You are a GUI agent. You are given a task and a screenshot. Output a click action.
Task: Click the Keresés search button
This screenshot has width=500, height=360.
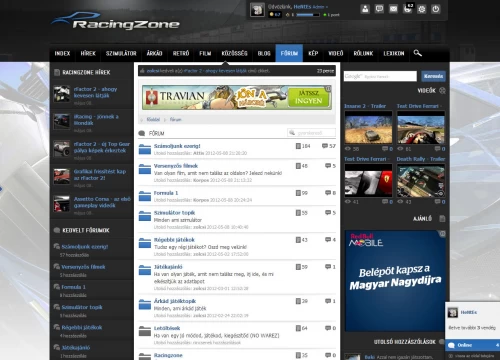point(433,76)
